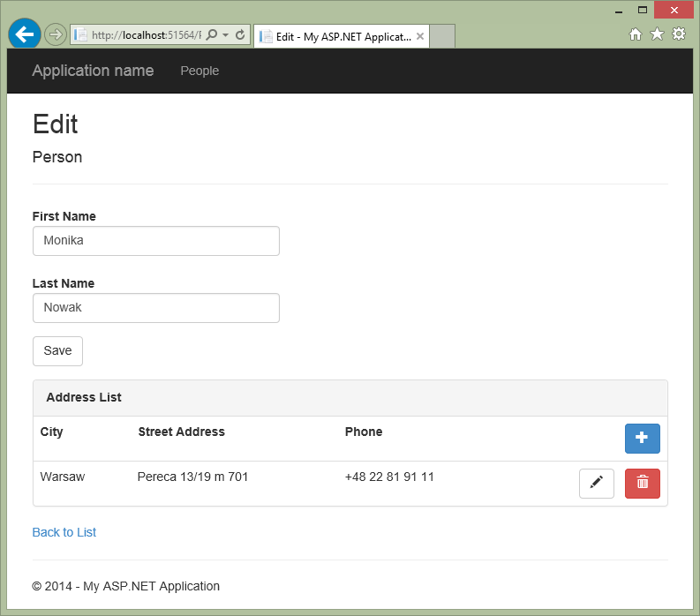This screenshot has width=700, height=616.
Task: Refresh the page with the reload icon
Action: (240, 35)
